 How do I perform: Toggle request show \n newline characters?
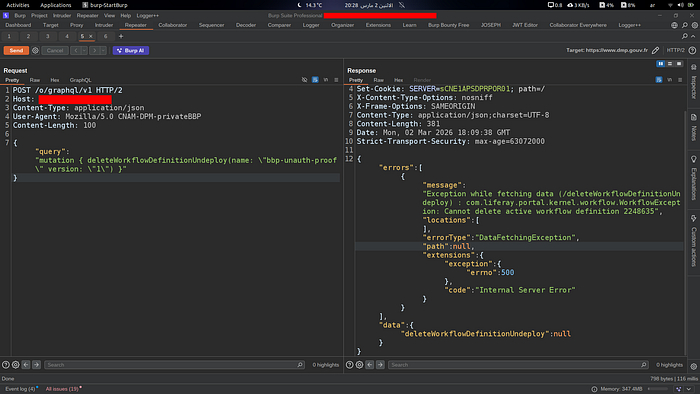click(x=326, y=80)
